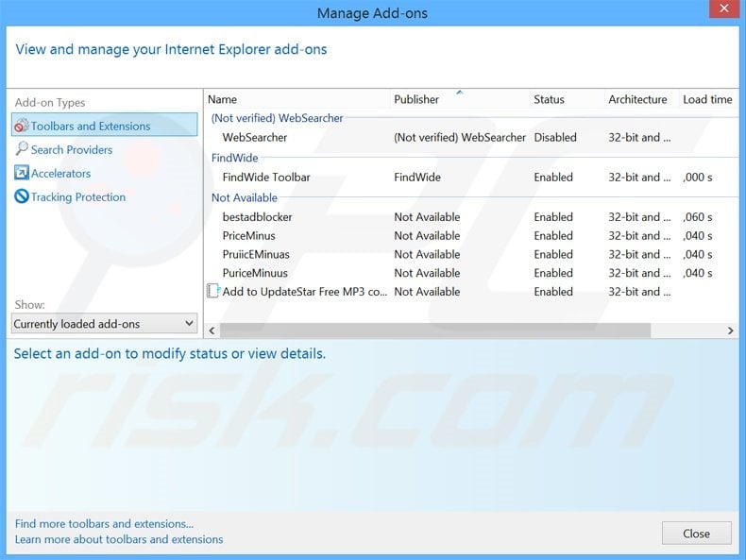Select the PuriceMinuus add-on

coord(471,273)
